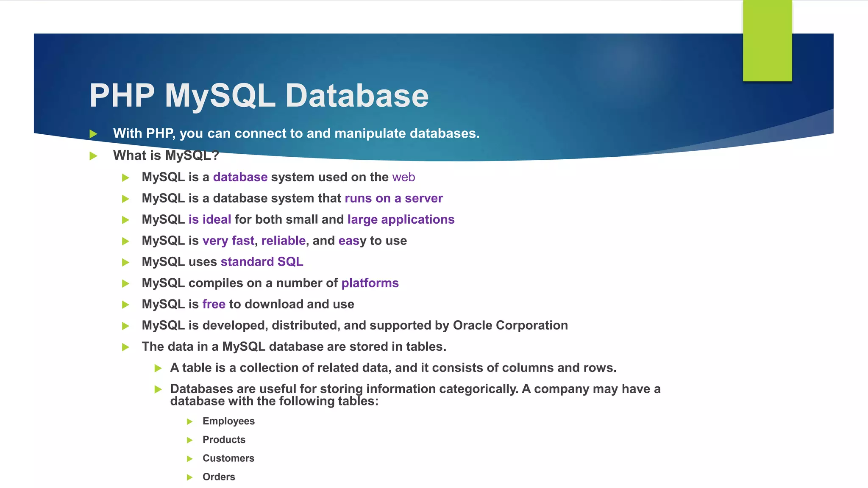Click the bullet arrow beside 'Orders'

pyautogui.click(x=190, y=478)
